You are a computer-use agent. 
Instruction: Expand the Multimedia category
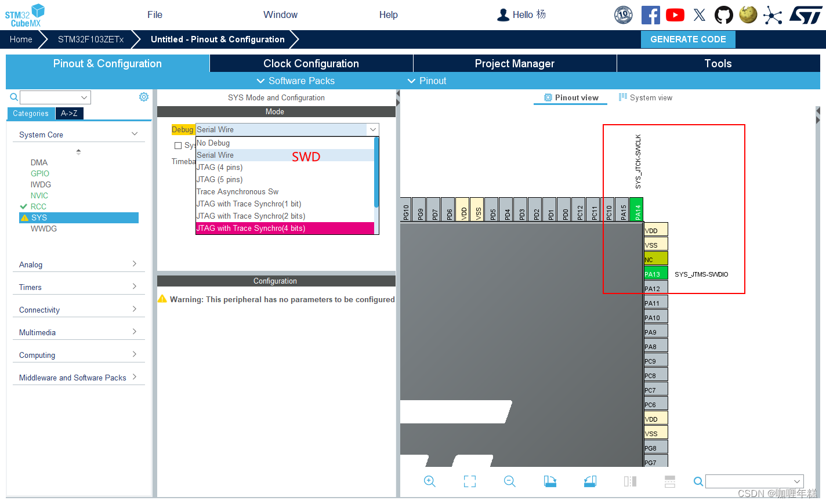coord(135,332)
